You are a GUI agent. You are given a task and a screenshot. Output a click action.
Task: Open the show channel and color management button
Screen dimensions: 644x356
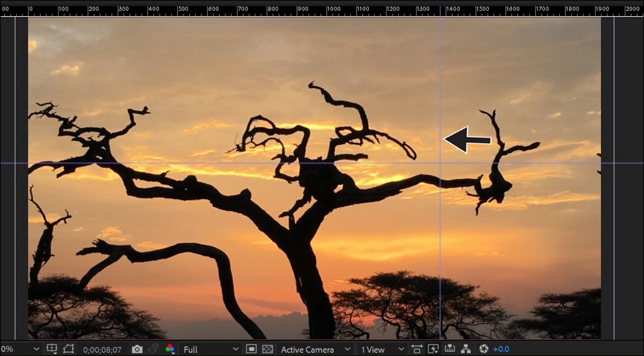click(170, 349)
